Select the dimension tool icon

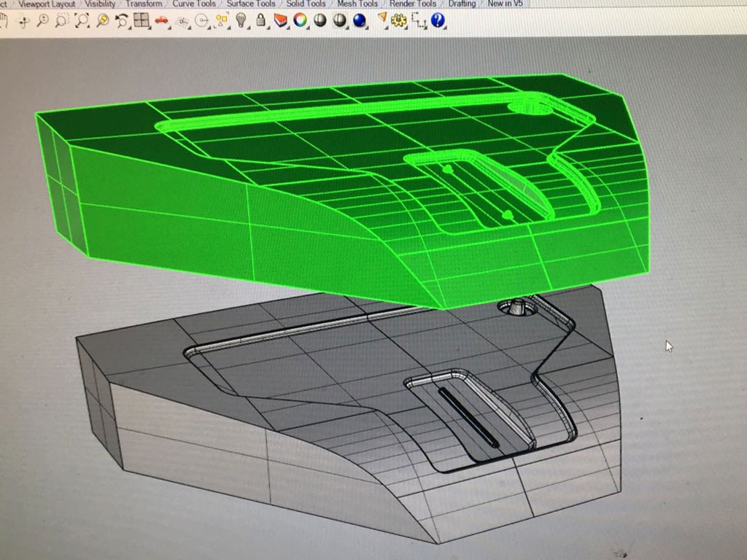pos(418,21)
